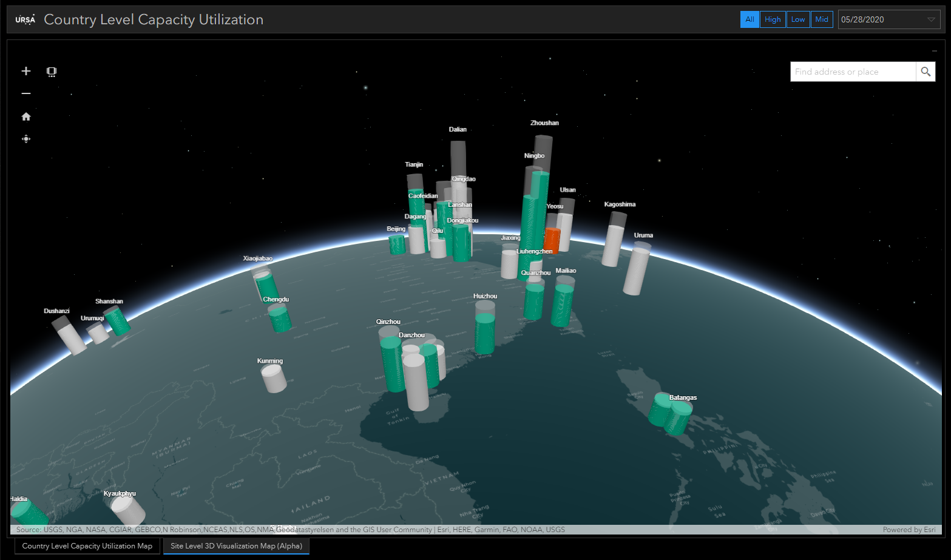Select the High utilization filter

coord(773,19)
